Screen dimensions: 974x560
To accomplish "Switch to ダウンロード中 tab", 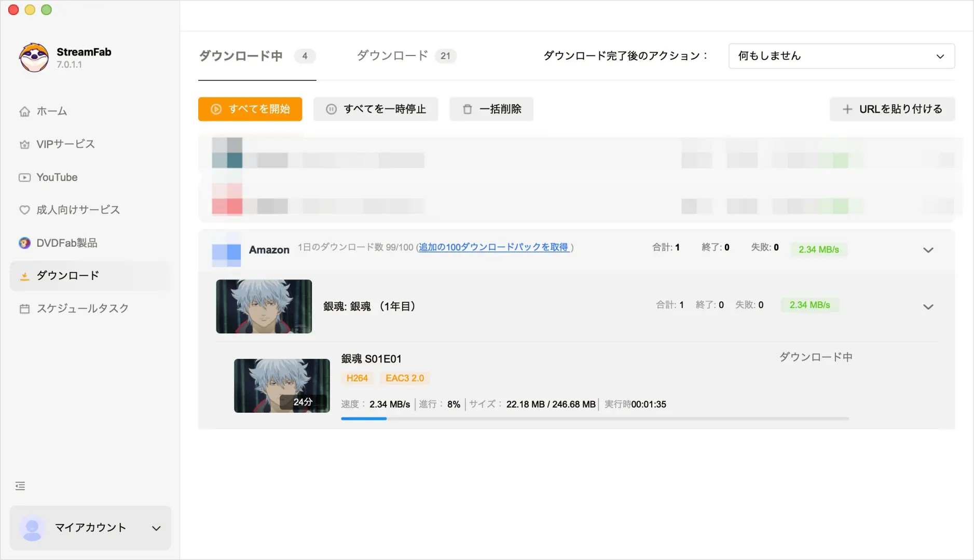I will [257, 56].
